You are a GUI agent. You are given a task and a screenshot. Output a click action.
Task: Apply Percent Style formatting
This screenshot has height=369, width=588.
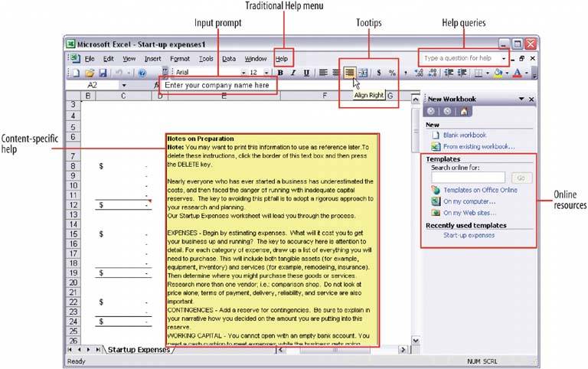click(x=392, y=73)
